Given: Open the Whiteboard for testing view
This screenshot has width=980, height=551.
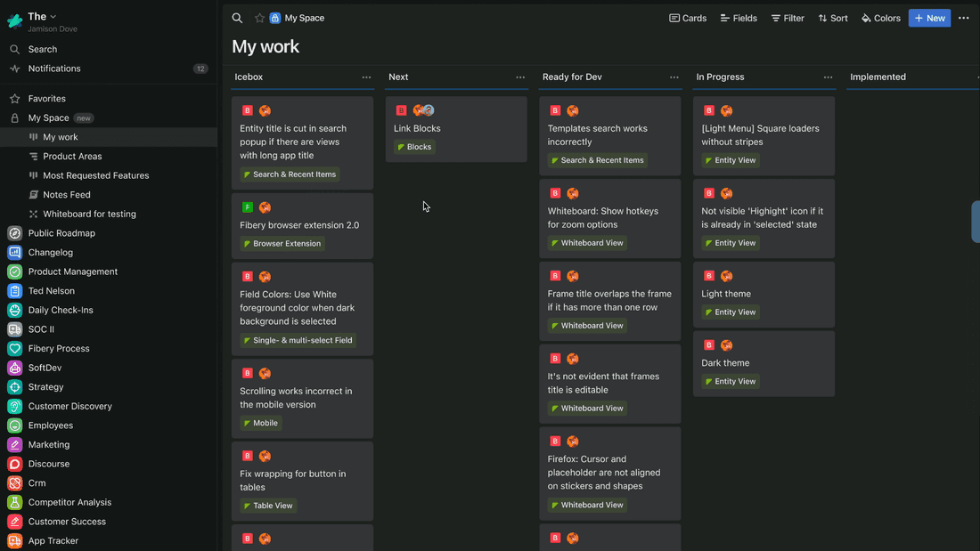Looking at the screenshot, I should coord(89,215).
